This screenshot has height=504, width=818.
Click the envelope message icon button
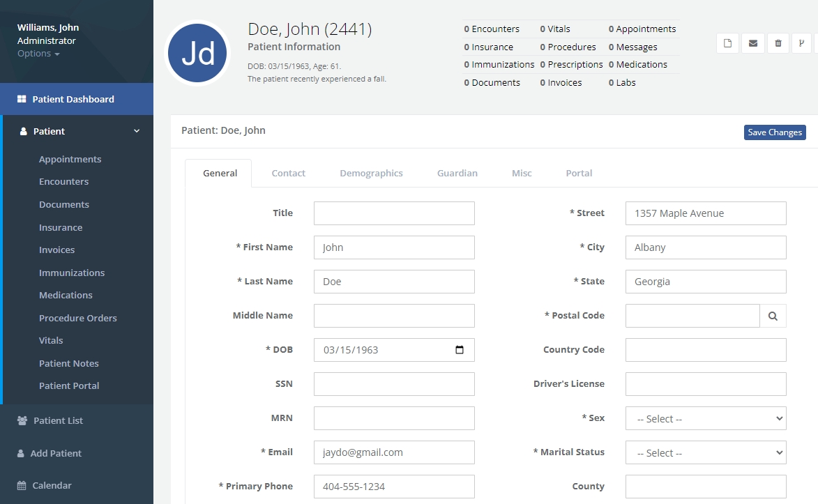pos(752,43)
